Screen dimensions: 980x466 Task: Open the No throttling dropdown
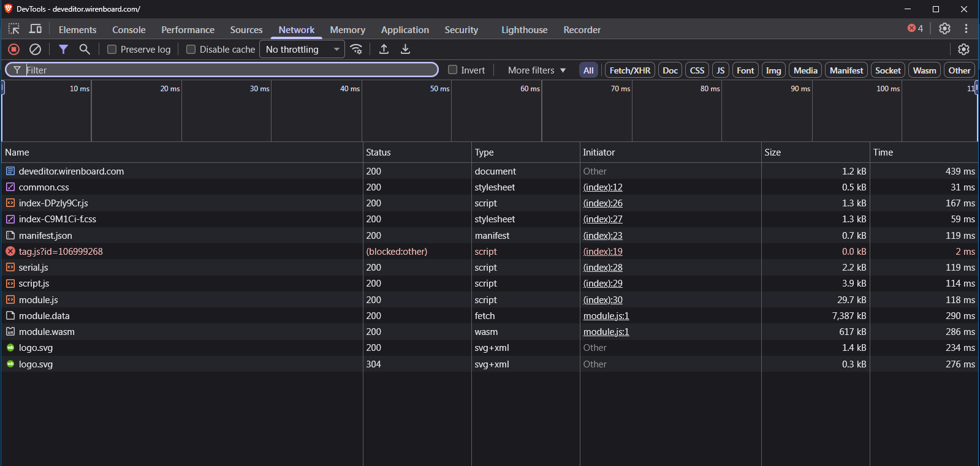coord(302,49)
